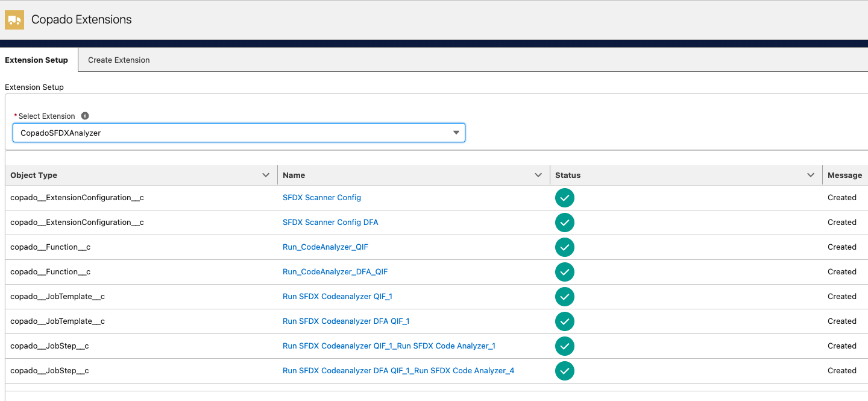This screenshot has height=401, width=868.
Task: Click the success checkmark for SFDX Scanner Config DFA
Action: point(565,223)
